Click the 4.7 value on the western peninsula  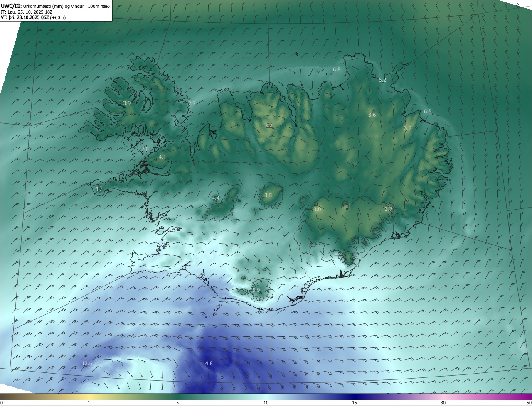pos(99,189)
